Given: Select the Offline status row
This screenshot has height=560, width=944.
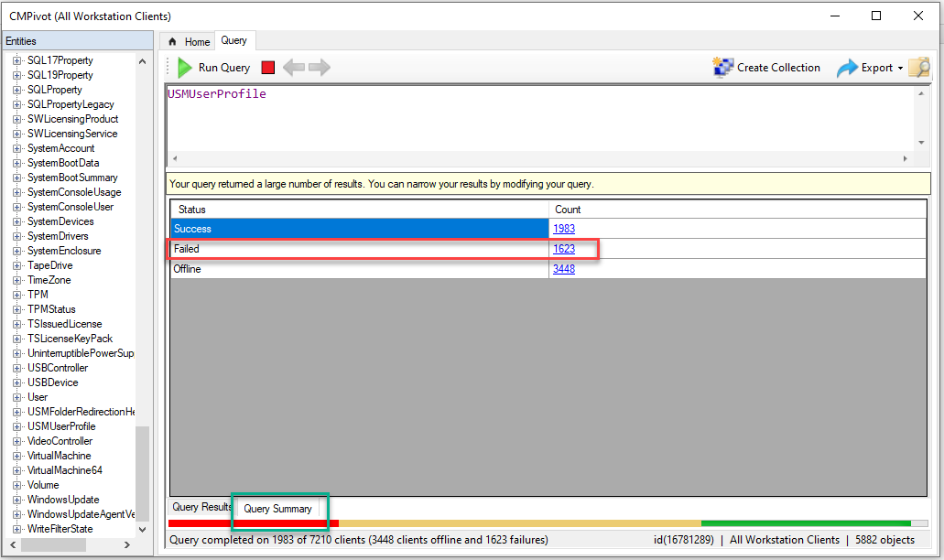Looking at the screenshot, I should [x=548, y=269].
